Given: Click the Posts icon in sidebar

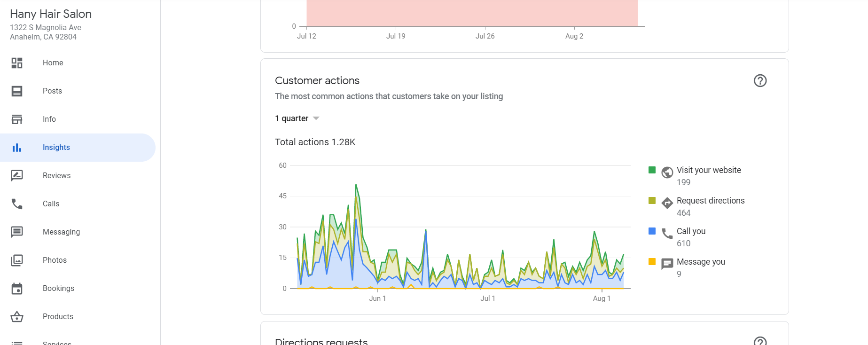Looking at the screenshot, I should point(17,91).
